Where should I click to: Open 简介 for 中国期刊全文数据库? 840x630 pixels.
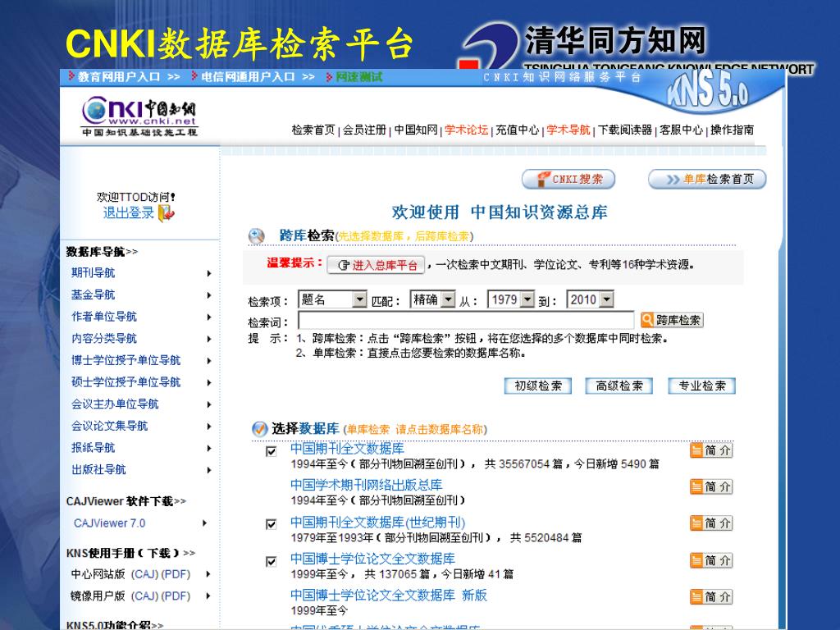[711, 450]
